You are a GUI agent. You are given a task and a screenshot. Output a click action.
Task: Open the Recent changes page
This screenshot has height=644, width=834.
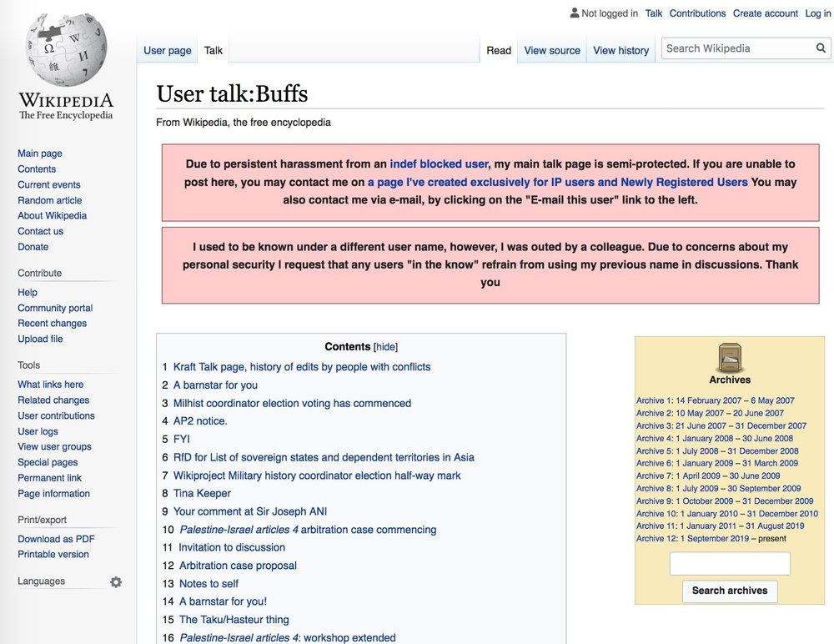52,323
